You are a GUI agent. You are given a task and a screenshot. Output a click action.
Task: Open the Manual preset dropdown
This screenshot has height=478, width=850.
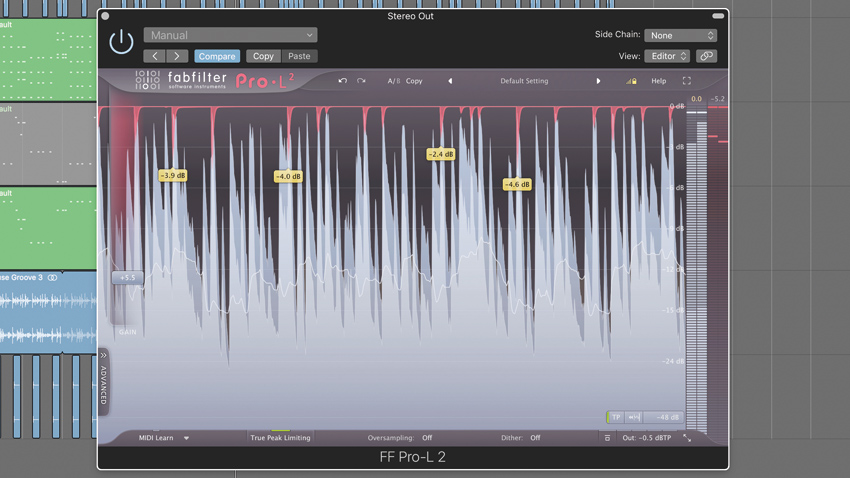(230, 35)
